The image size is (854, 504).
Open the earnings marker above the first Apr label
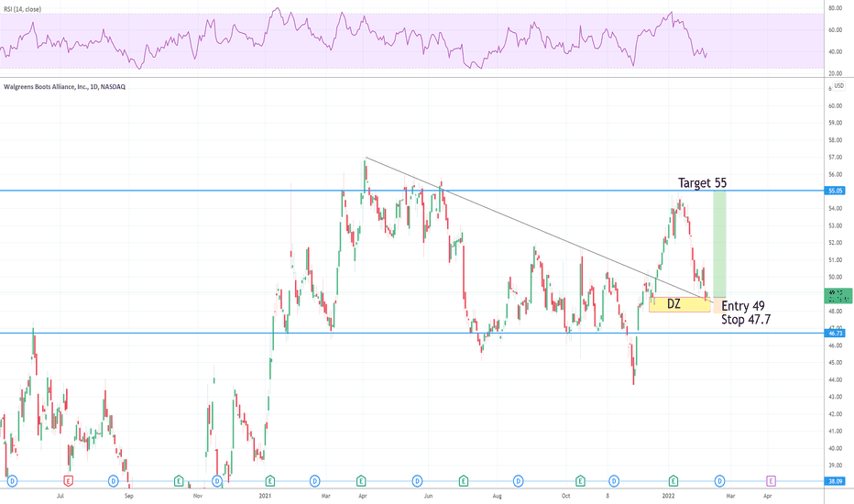pos(360,481)
